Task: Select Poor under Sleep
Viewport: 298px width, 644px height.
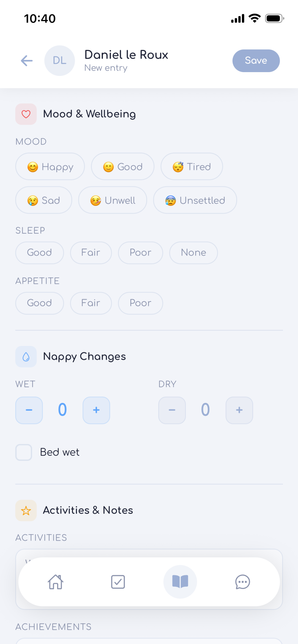Action: point(141,253)
